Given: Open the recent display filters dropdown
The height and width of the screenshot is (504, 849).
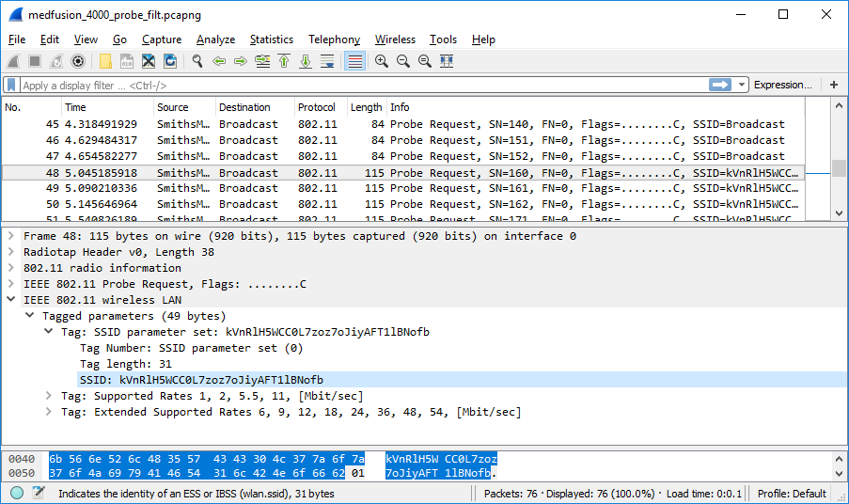Looking at the screenshot, I should [x=742, y=85].
